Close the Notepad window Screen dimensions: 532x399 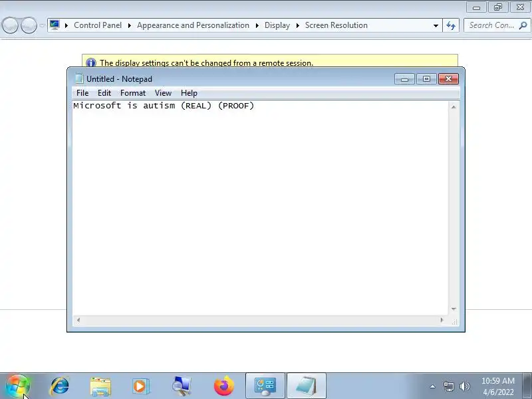point(448,79)
